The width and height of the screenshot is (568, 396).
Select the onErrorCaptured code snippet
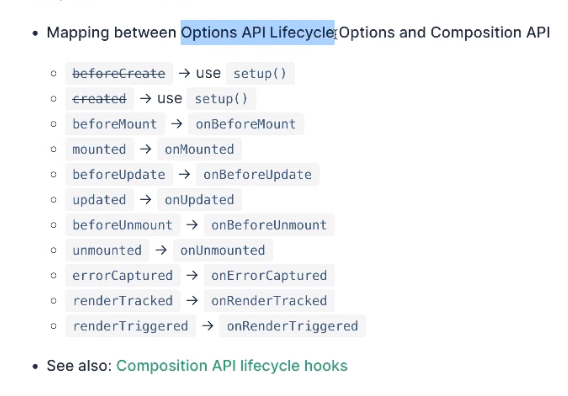tap(269, 275)
